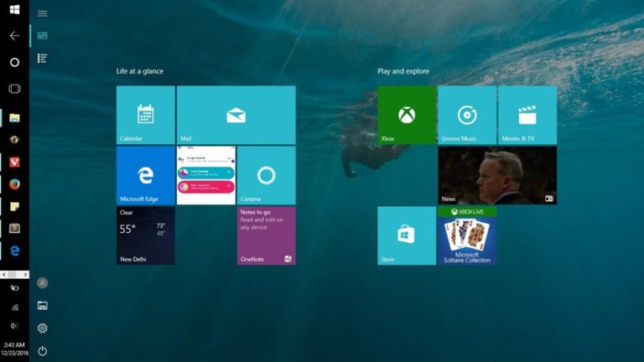Screen dimensions: 644x362
Task: Expand the Start hamburger menu
Action: click(42, 13)
